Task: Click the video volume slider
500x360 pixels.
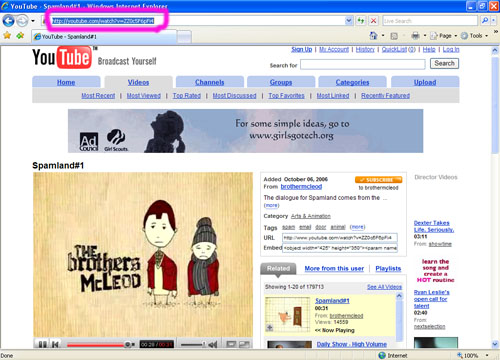Action: click(194, 344)
